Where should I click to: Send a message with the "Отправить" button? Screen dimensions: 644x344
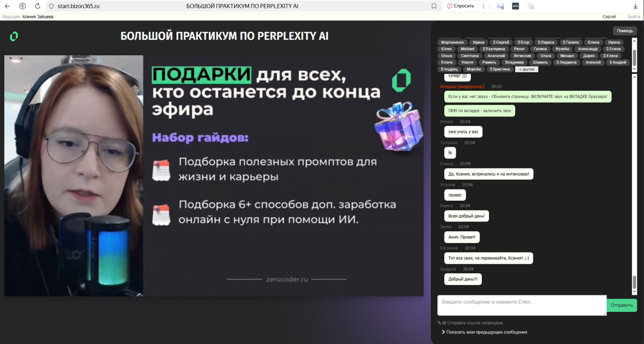point(621,305)
